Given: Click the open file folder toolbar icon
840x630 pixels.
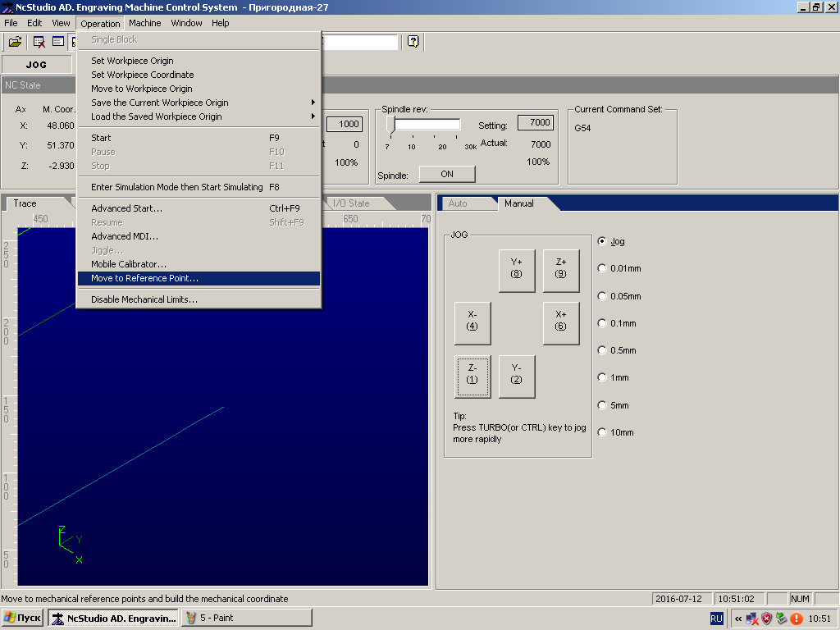Looking at the screenshot, I should 15,42.
